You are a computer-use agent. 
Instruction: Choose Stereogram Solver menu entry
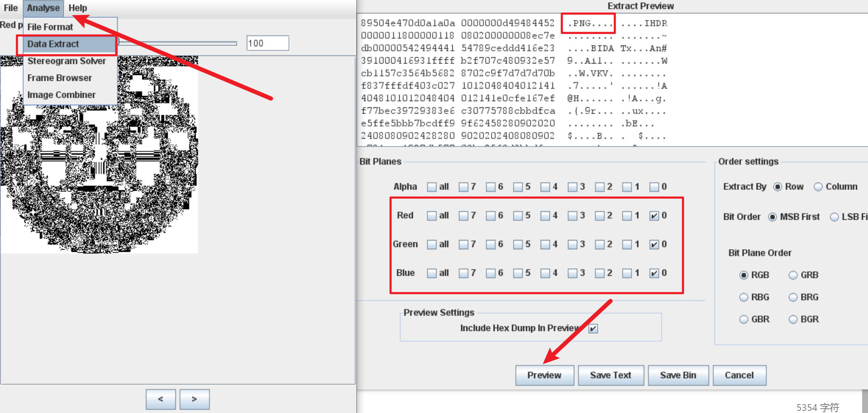(66, 61)
